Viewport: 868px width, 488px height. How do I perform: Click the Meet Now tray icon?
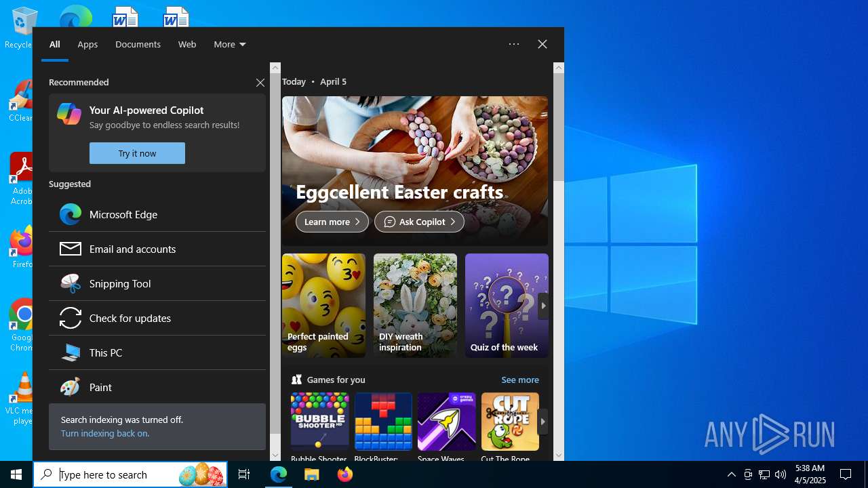(748, 474)
